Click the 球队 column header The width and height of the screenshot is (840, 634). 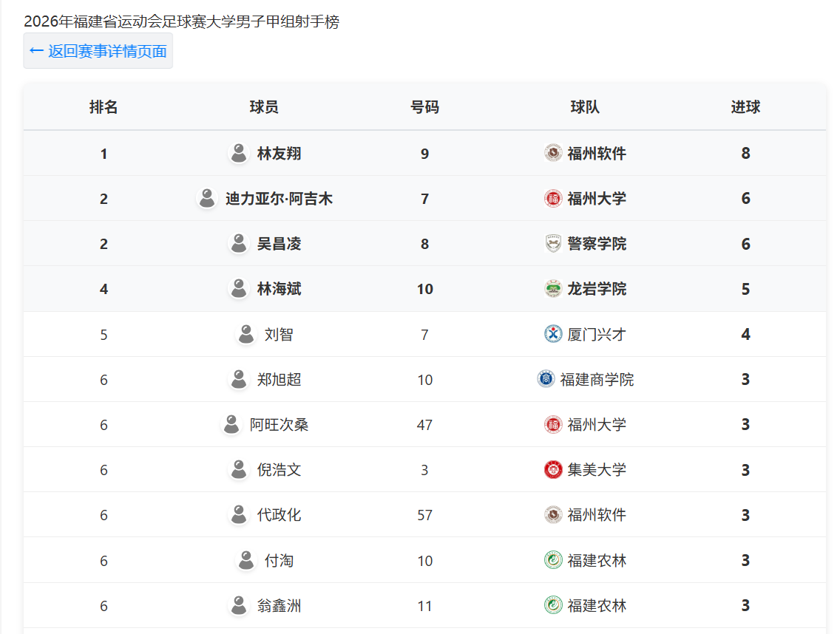pyautogui.click(x=585, y=107)
